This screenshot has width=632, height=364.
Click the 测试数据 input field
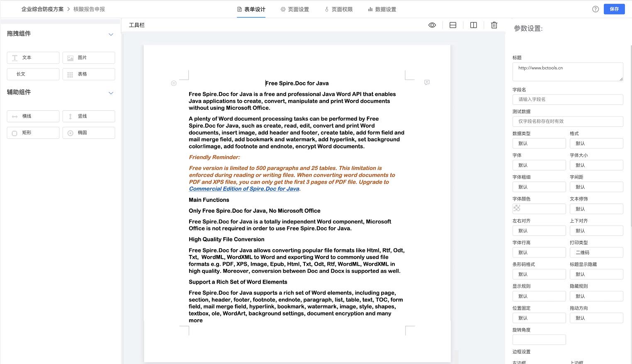point(568,121)
